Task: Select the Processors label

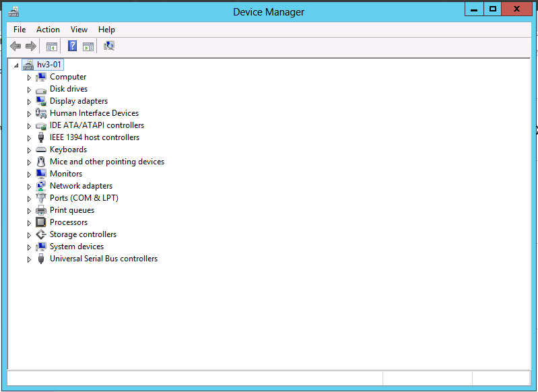Action: [x=69, y=222]
